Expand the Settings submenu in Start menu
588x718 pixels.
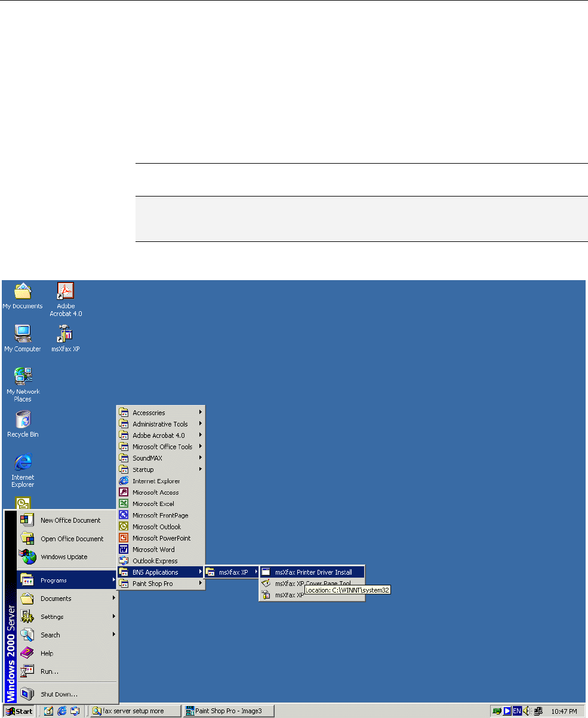(67, 616)
